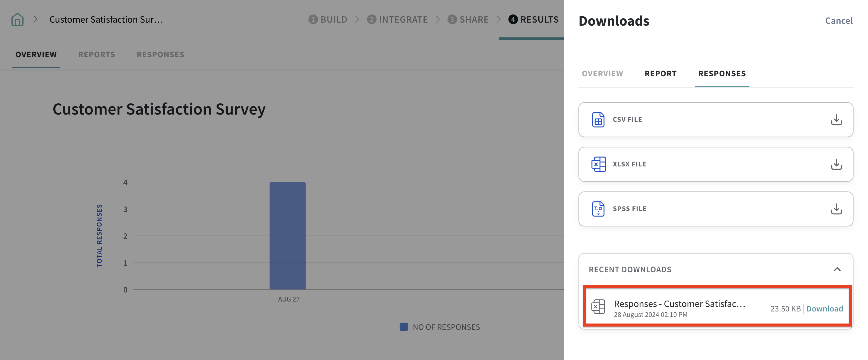The height and width of the screenshot is (360, 868).
Task: Open the Overview tab in Downloads panel
Action: pos(602,73)
